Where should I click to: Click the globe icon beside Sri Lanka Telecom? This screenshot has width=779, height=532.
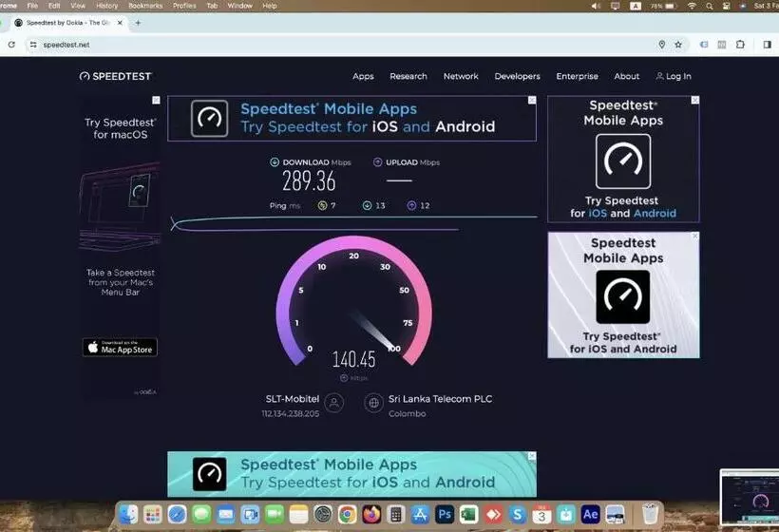(374, 404)
